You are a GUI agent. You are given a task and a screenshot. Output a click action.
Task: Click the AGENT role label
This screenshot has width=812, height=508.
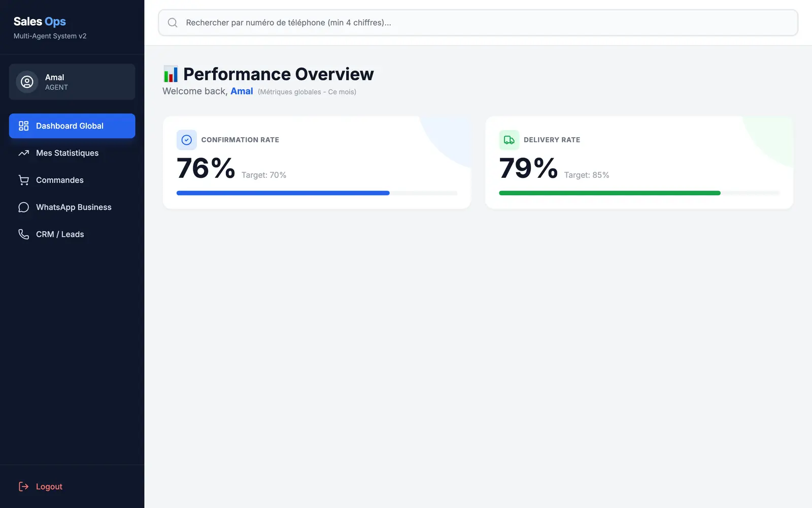click(56, 87)
